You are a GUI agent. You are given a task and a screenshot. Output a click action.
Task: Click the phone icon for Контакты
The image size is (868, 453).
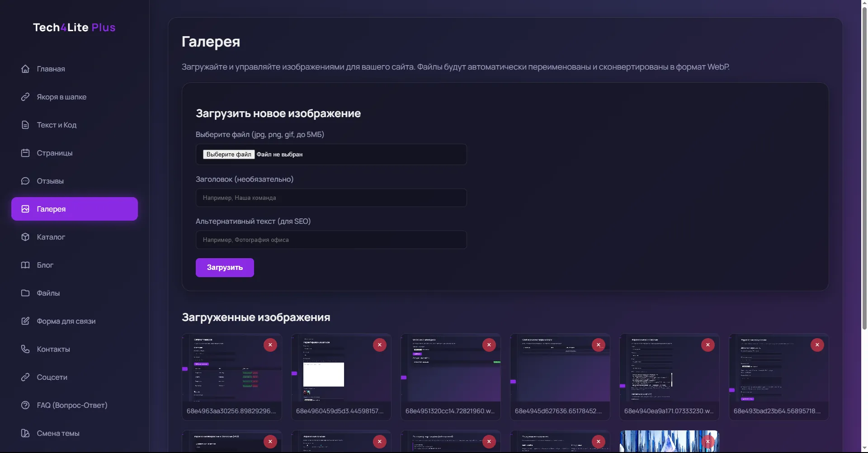coord(25,349)
